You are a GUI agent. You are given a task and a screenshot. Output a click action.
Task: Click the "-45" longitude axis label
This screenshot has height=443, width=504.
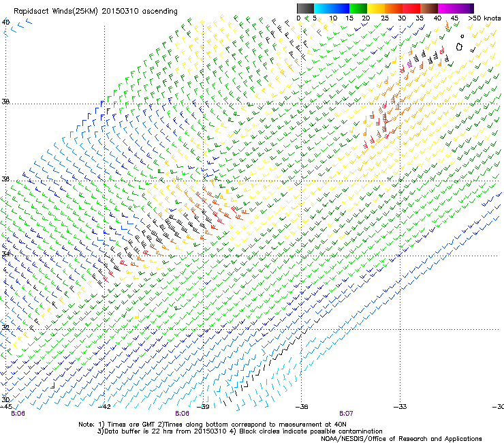point(5,407)
